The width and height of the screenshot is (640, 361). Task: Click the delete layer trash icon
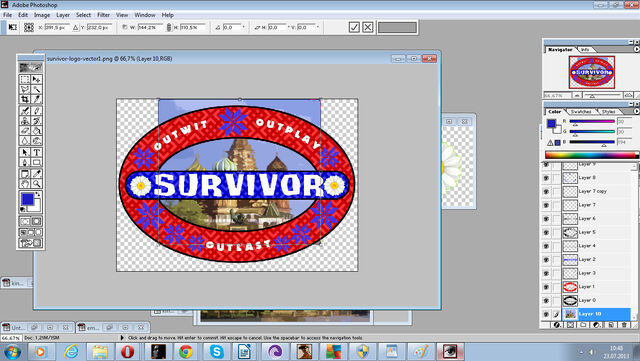624,325
